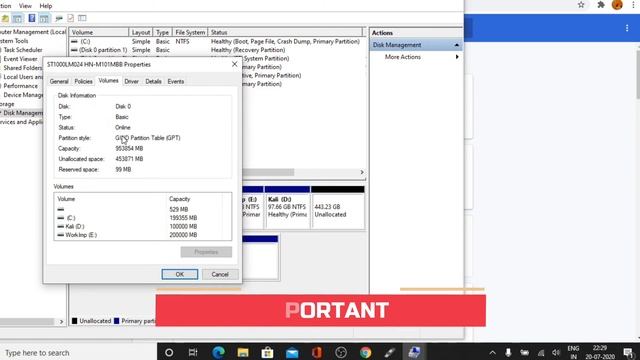The height and width of the screenshot is (360, 640).
Task: Open the volume speaker tray icon
Action: pyautogui.click(x=556, y=353)
